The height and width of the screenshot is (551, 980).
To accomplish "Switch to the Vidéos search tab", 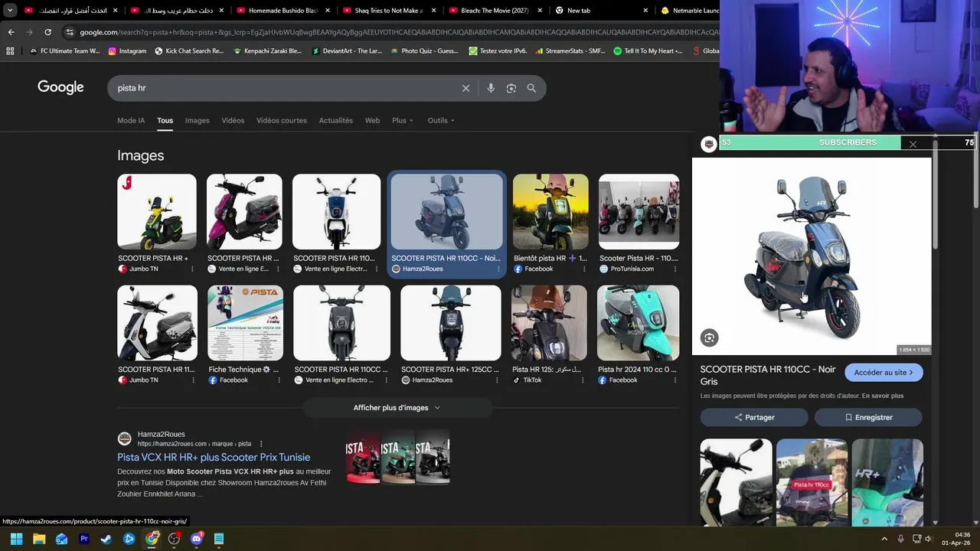I will tap(233, 120).
